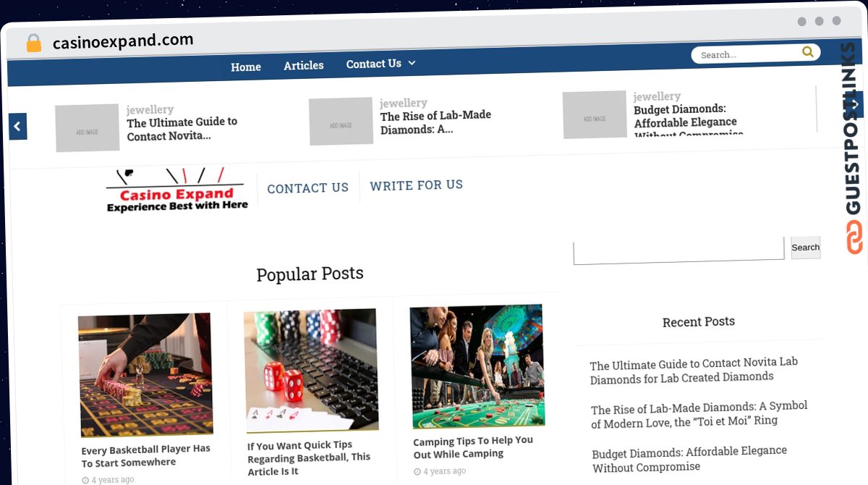Click the clock icon under the Camping Tips post
Image resolution: width=868 pixels, height=485 pixels.
(x=417, y=472)
